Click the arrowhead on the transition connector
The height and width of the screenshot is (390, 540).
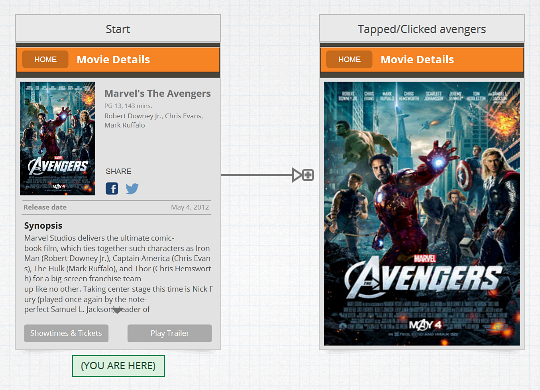pos(297,175)
